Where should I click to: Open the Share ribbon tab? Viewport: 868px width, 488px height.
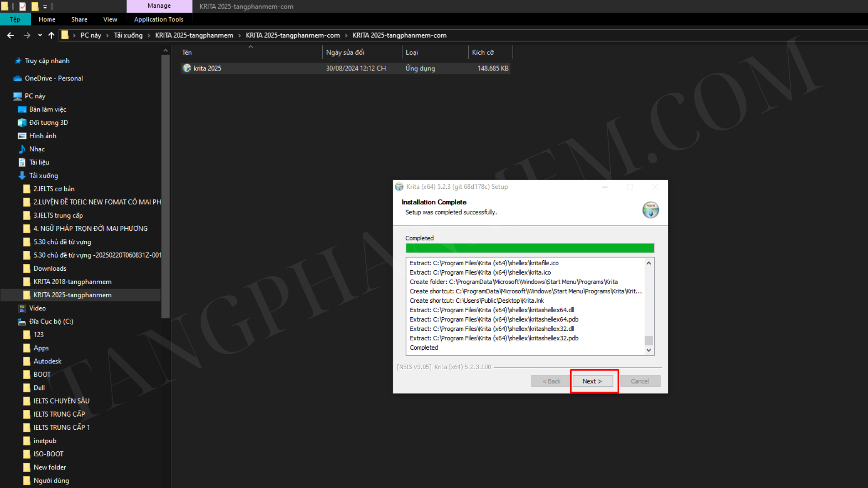(x=79, y=19)
